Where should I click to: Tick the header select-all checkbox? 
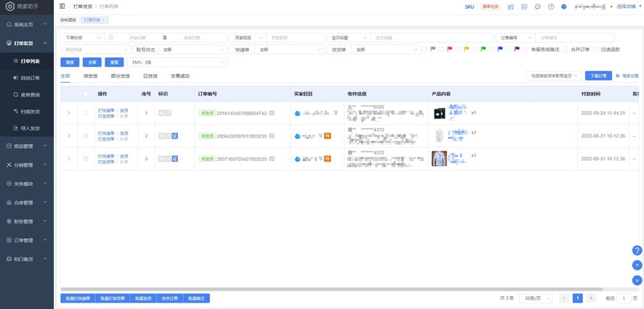pyautogui.click(x=85, y=94)
